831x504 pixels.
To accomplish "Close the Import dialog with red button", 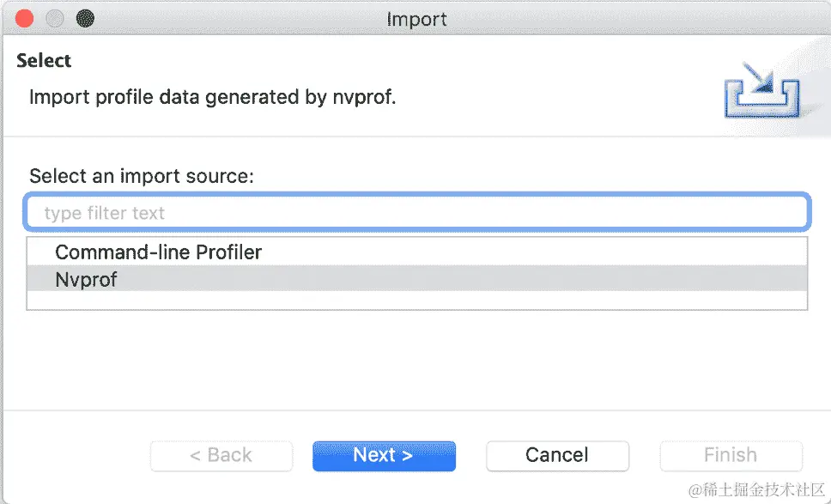I will pyautogui.click(x=25, y=18).
